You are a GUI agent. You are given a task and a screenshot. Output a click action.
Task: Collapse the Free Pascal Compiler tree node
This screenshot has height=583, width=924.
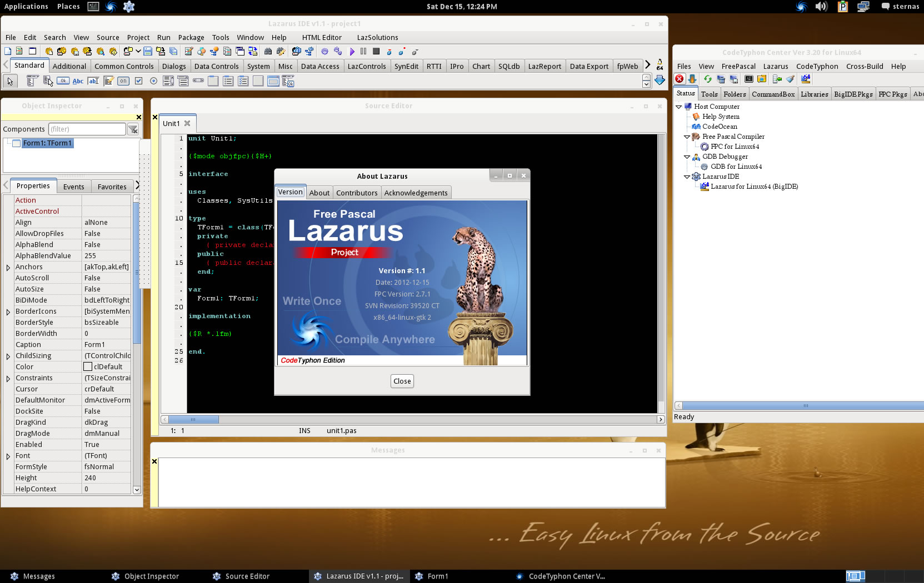(687, 137)
